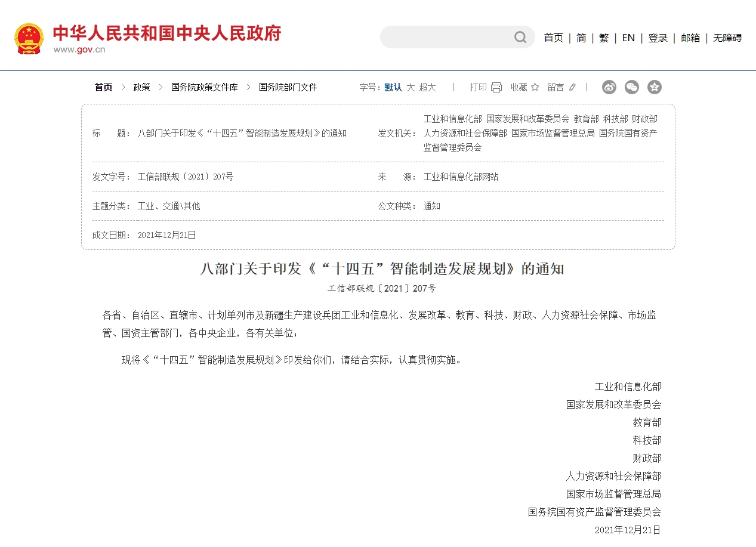The image size is (756, 547).
Task: Switch font size to 大
Action: tap(411, 87)
